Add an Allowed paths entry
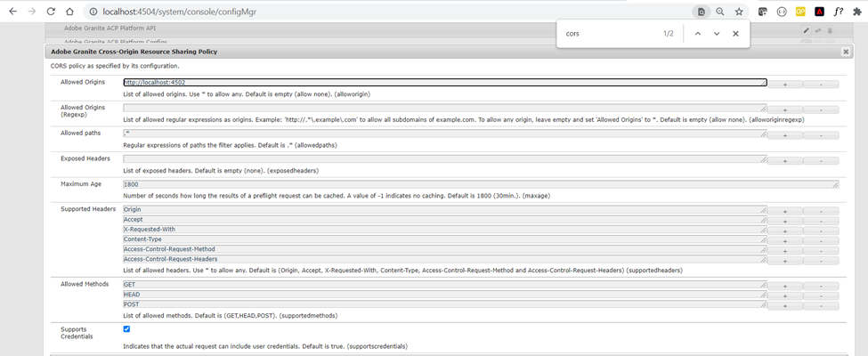Screen dimensions: 868x356 click(785, 135)
